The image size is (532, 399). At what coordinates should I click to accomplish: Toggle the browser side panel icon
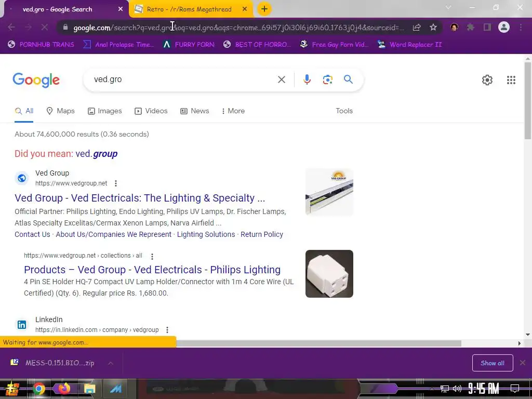click(x=487, y=27)
